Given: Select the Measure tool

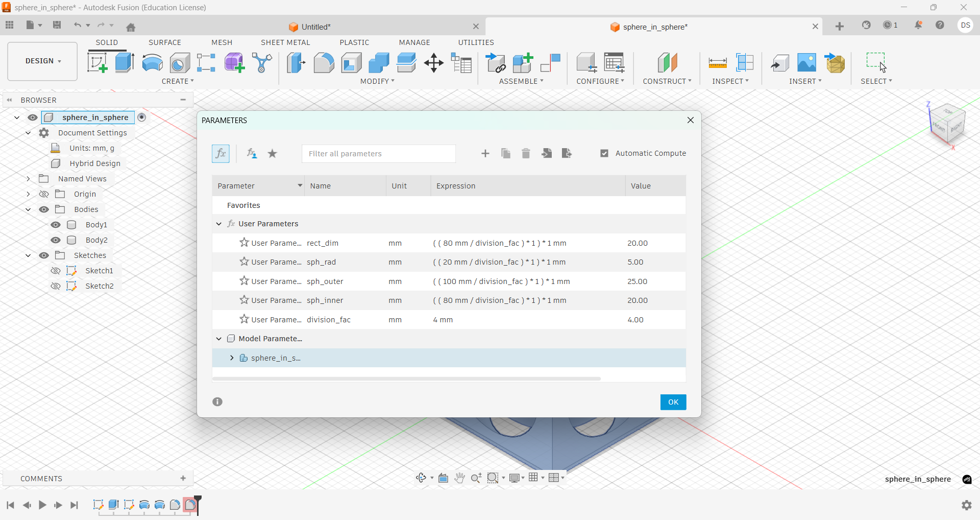Looking at the screenshot, I should (718, 63).
